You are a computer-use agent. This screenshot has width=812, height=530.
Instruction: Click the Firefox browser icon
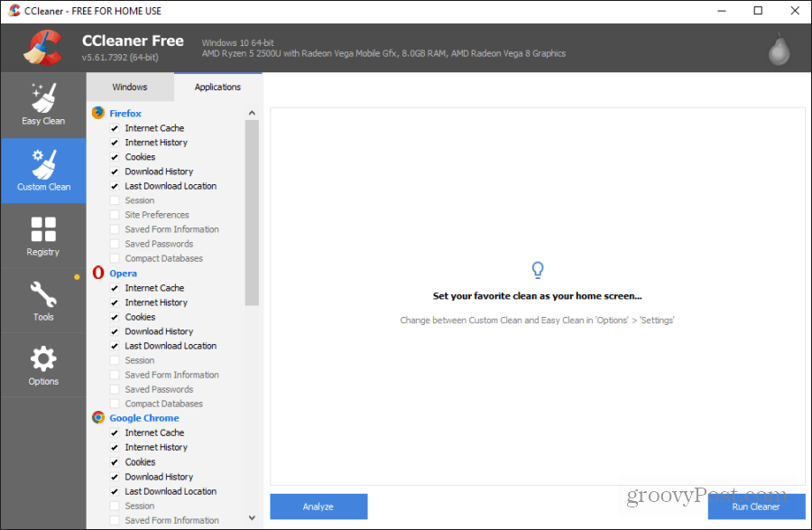pyautogui.click(x=98, y=113)
